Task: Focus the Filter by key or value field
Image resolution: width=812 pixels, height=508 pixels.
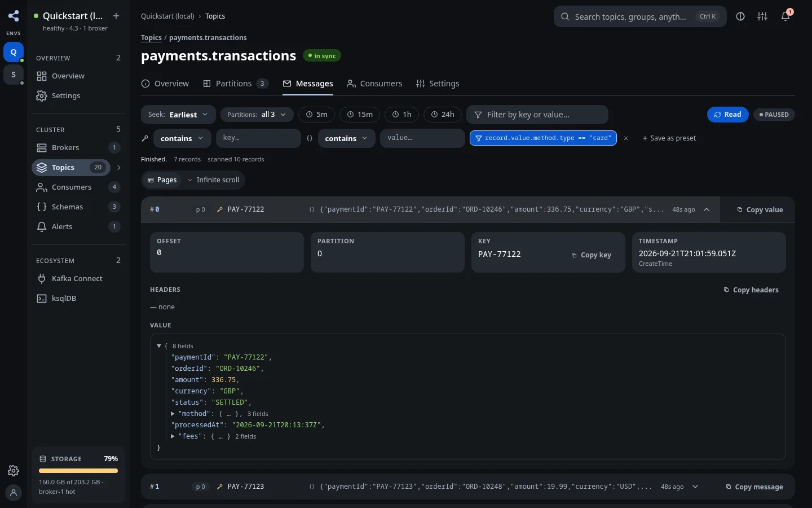Action: pos(537,115)
